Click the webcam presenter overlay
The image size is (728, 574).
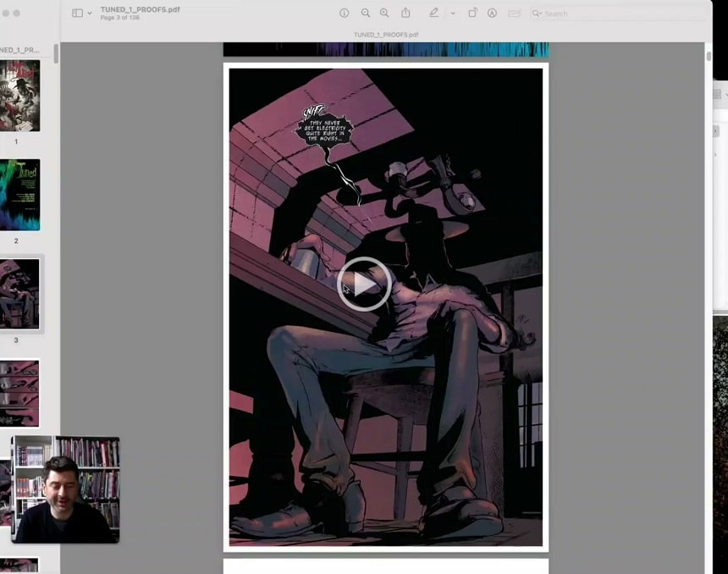coord(65,489)
